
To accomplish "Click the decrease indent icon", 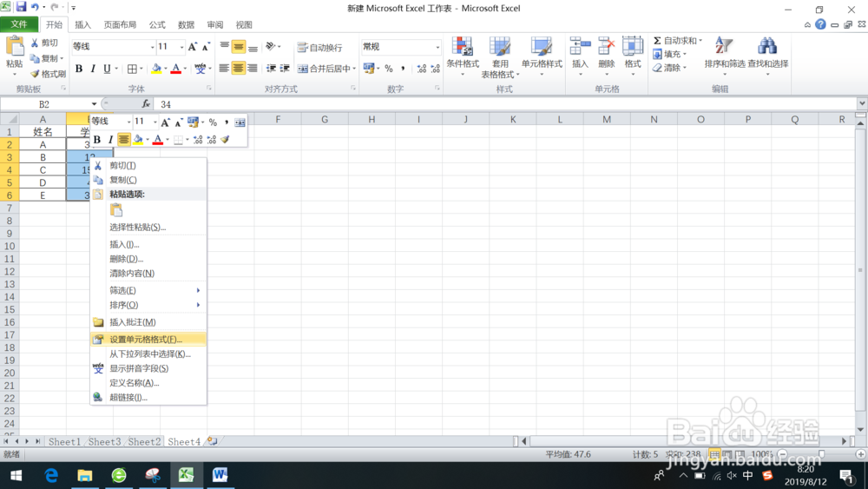I will coord(271,69).
